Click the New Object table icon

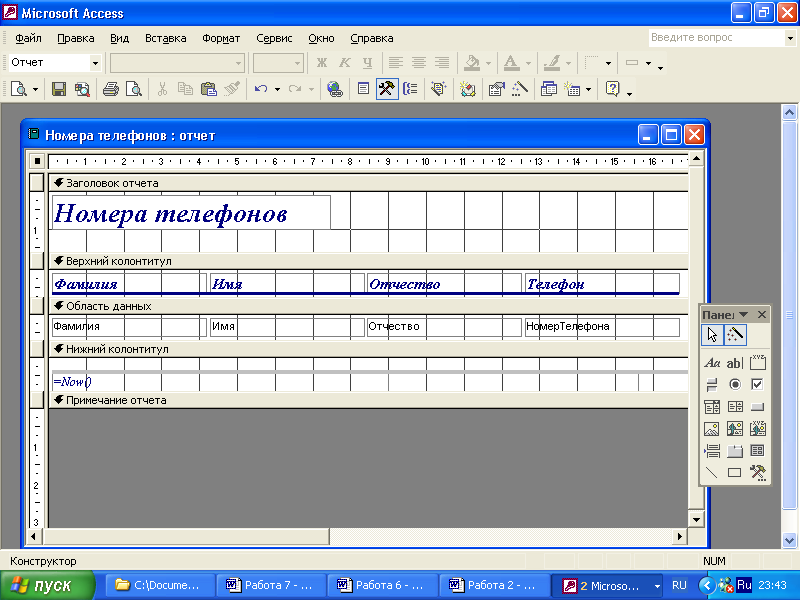(572, 89)
